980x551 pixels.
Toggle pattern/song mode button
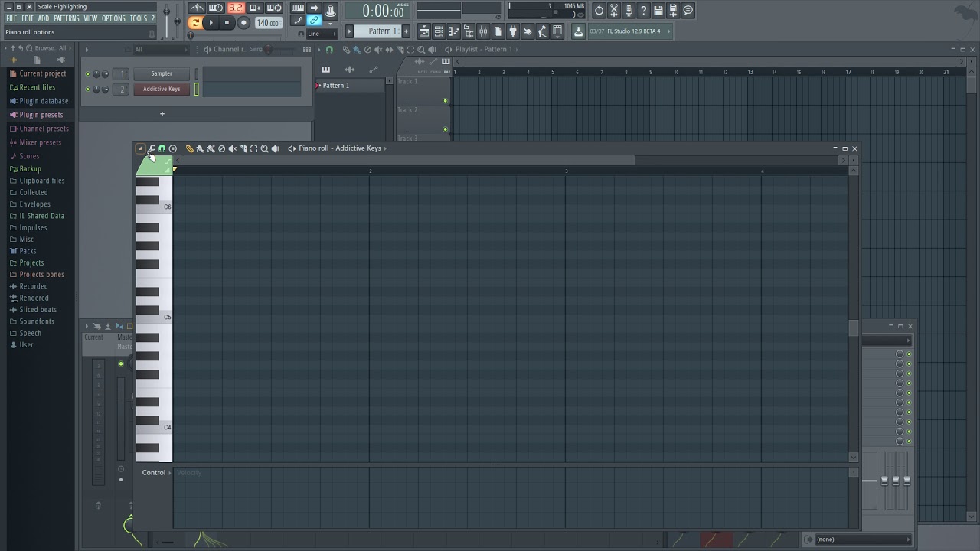[x=195, y=23]
